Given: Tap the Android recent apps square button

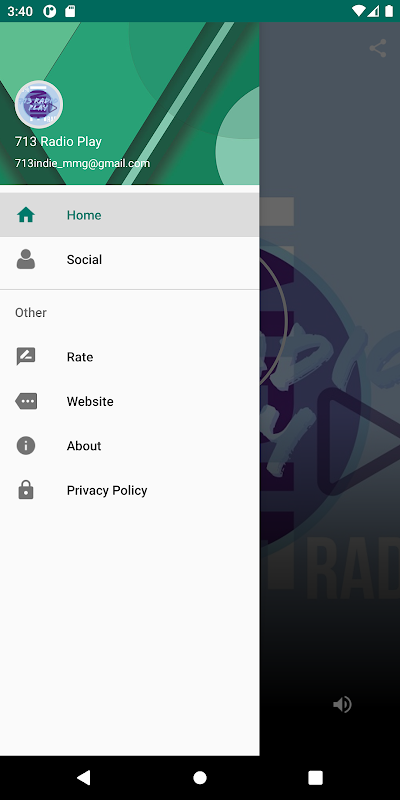Looking at the screenshot, I should click(316, 778).
